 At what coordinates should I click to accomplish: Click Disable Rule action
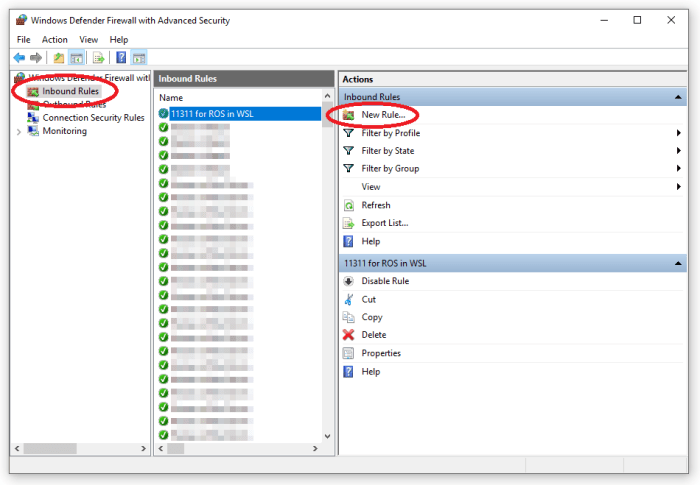tap(385, 281)
